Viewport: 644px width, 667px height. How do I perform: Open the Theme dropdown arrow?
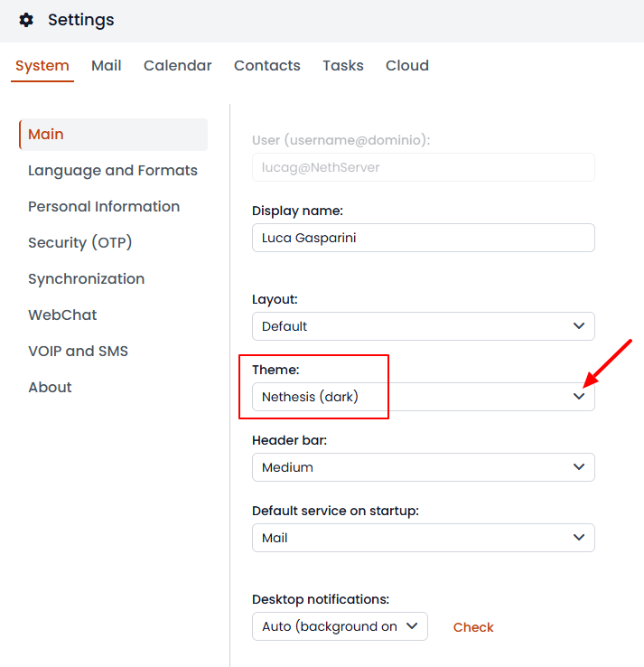tap(579, 397)
